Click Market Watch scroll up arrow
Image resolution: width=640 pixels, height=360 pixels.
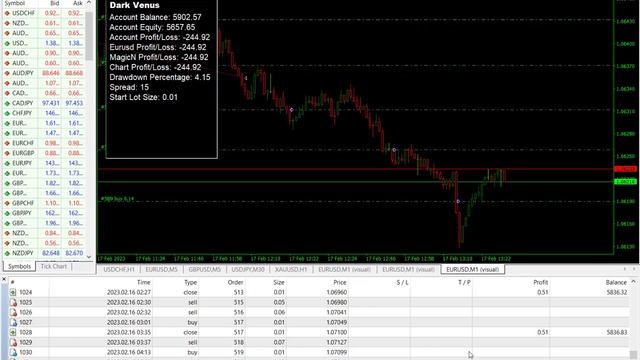coord(89,3)
